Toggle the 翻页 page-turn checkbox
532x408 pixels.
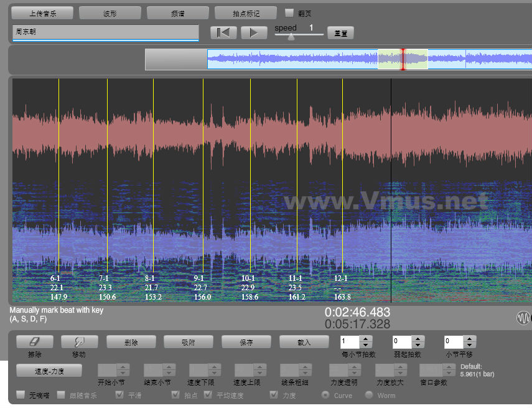pos(289,13)
